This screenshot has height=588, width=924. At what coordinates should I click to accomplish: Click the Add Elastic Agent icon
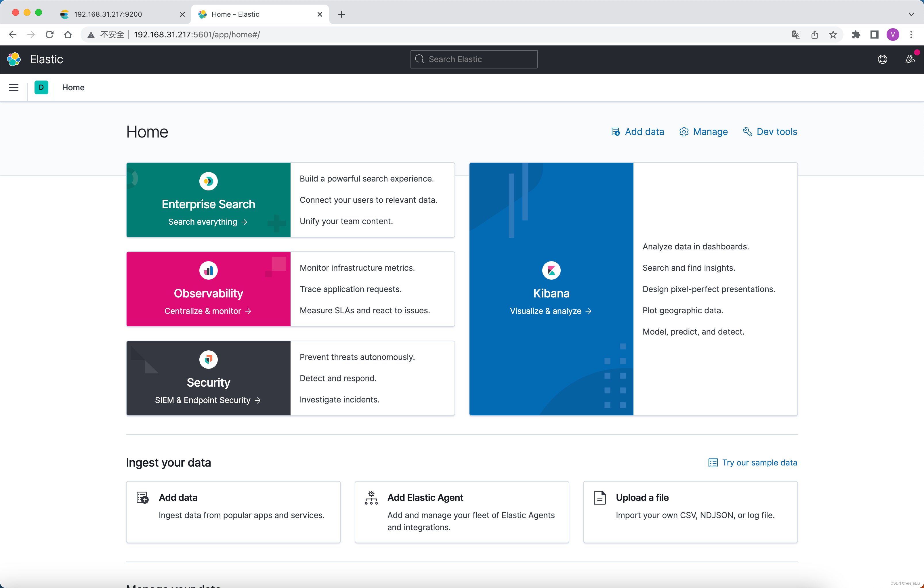click(371, 497)
